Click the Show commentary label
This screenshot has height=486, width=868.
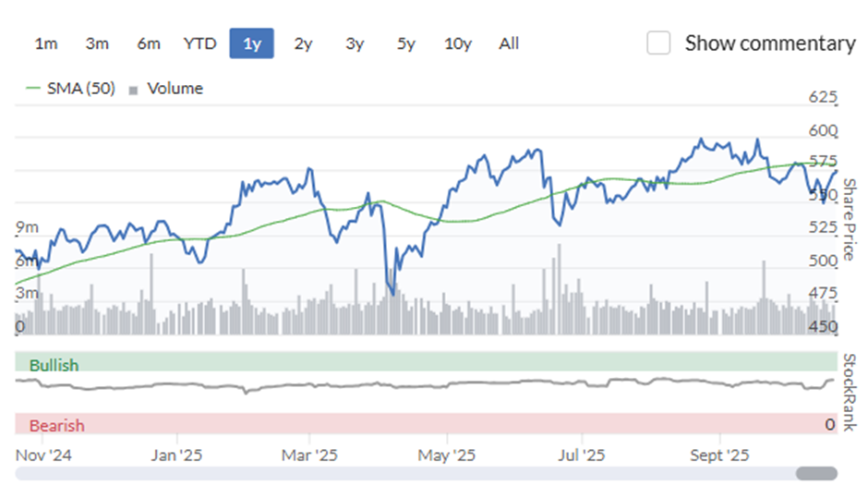tap(770, 43)
